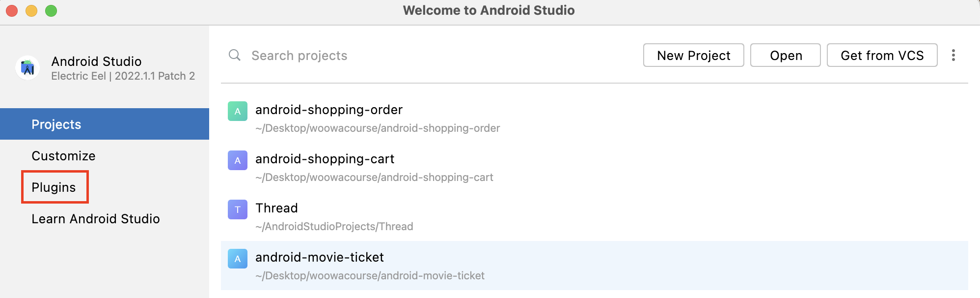Select the Projects tab
This screenshot has height=298, width=980.
[x=105, y=124]
